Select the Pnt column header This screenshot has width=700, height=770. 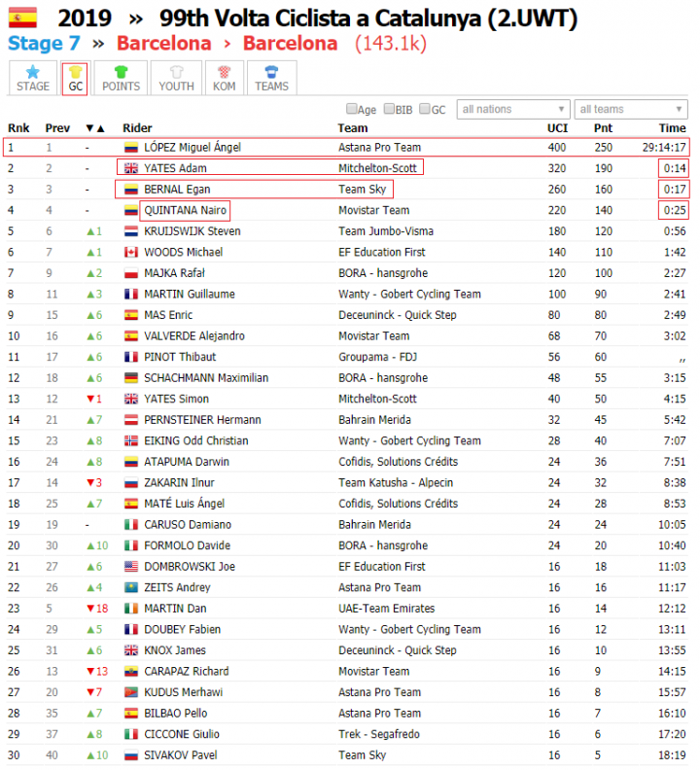coord(603,128)
